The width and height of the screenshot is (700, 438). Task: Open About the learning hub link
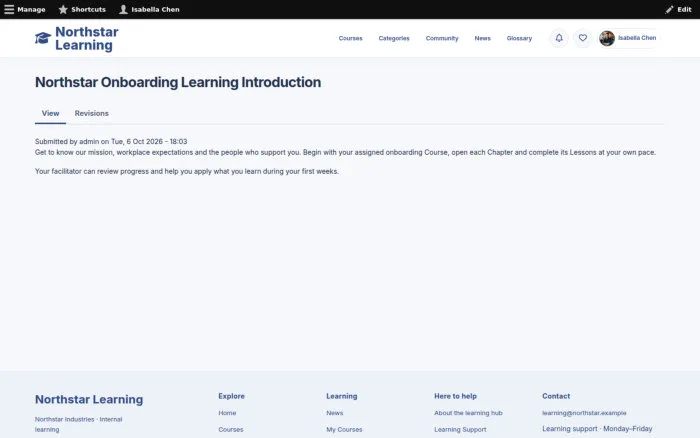[x=468, y=413]
